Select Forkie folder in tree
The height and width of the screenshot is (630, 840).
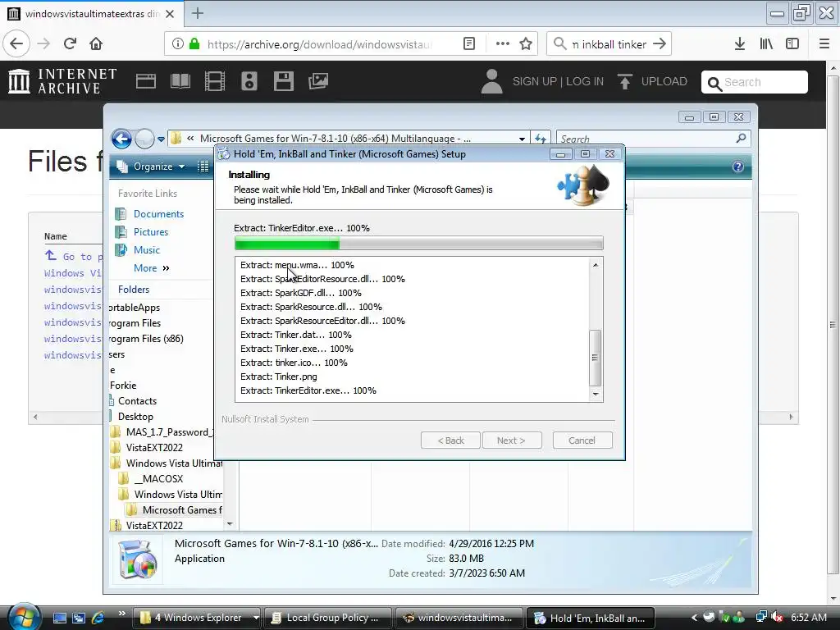tap(123, 386)
